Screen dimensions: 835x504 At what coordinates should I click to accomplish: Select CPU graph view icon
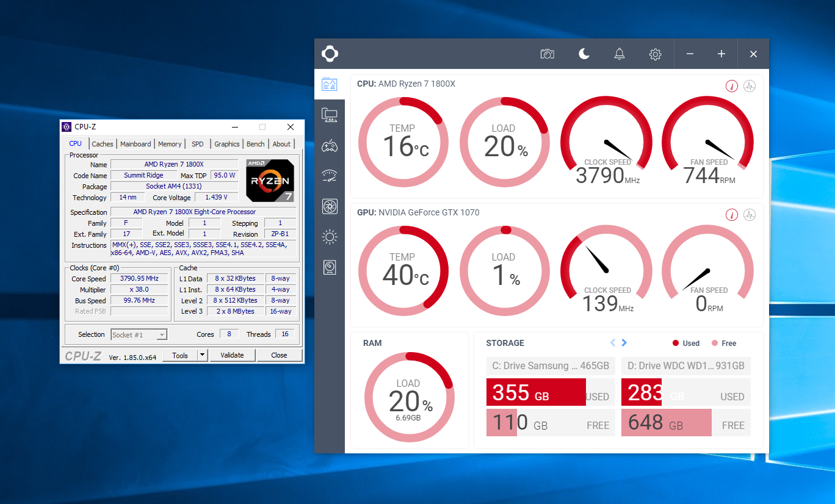pyautogui.click(x=750, y=86)
